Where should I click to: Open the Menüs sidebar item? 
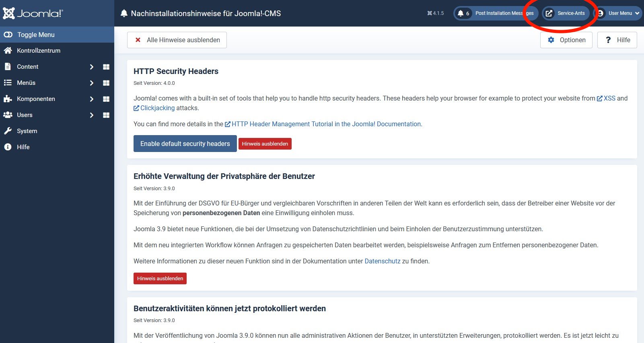[26, 83]
